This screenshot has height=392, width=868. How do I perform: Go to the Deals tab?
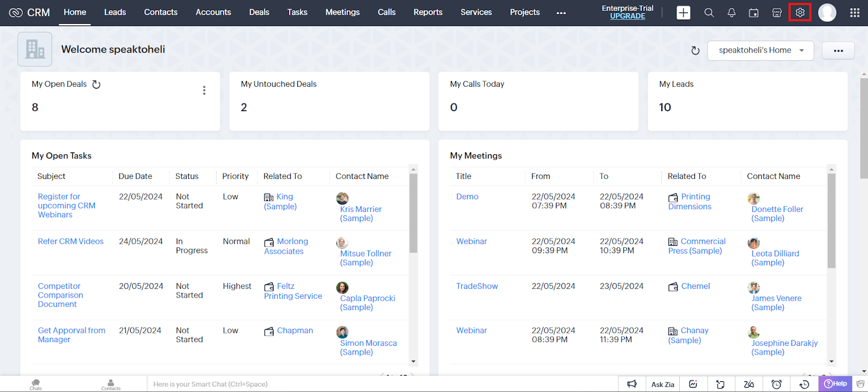pos(259,12)
